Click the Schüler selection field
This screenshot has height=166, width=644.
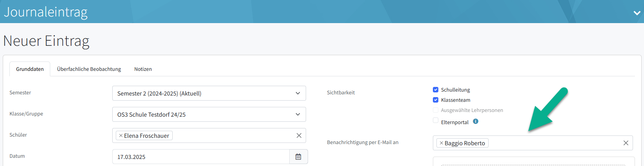coord(209,135)
